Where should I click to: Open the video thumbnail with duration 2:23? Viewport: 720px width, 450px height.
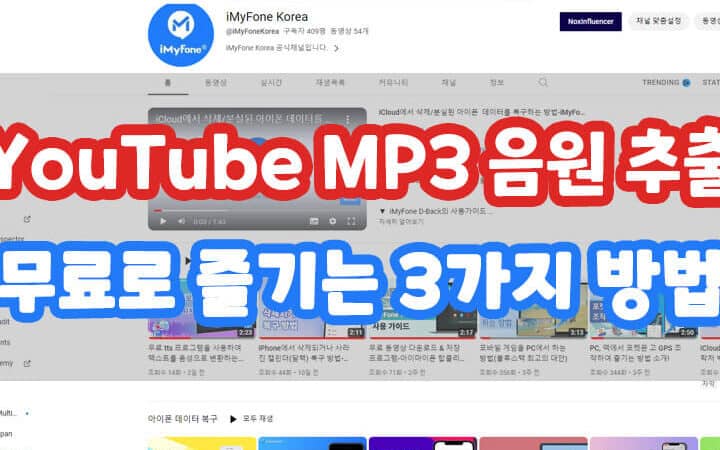[202, 310]
